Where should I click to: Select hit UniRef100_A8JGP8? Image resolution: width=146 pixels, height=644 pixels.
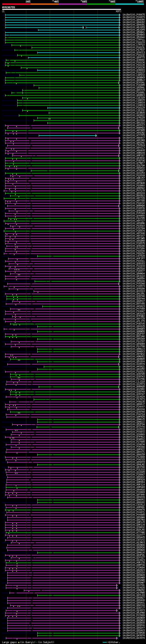pos(134,27)
